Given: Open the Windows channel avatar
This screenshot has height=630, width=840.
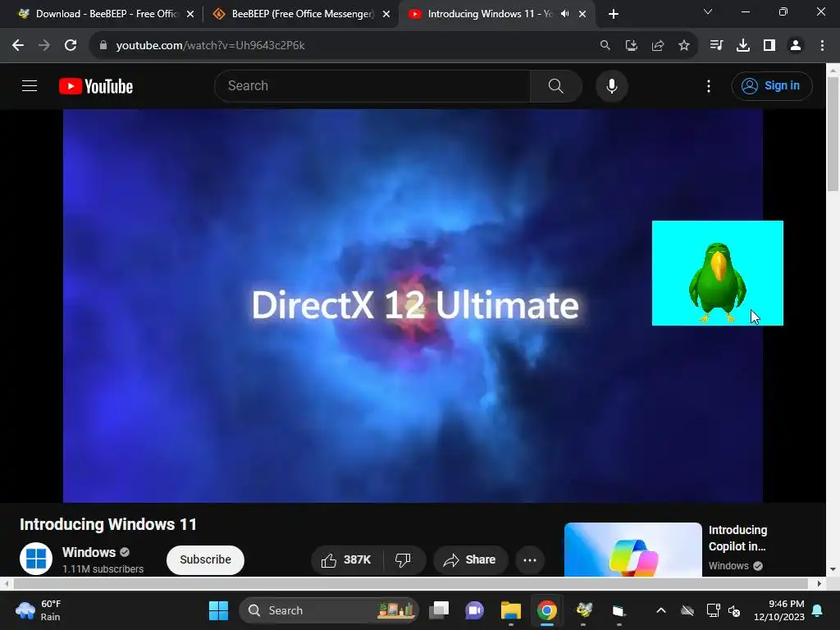Looking at the screenshot, I should tap(36, 559).
